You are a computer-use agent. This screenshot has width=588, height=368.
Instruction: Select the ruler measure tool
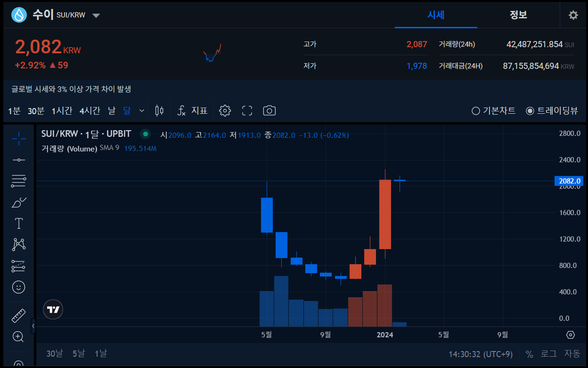coord(19,316)
